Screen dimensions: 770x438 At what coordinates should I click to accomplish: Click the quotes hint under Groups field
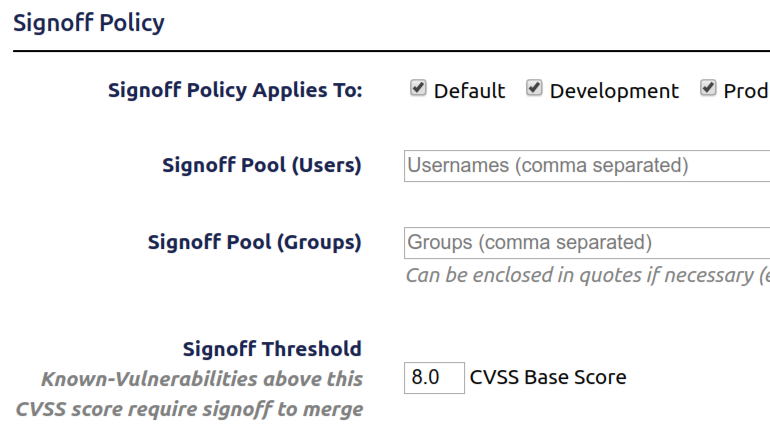tap(586, 274)
